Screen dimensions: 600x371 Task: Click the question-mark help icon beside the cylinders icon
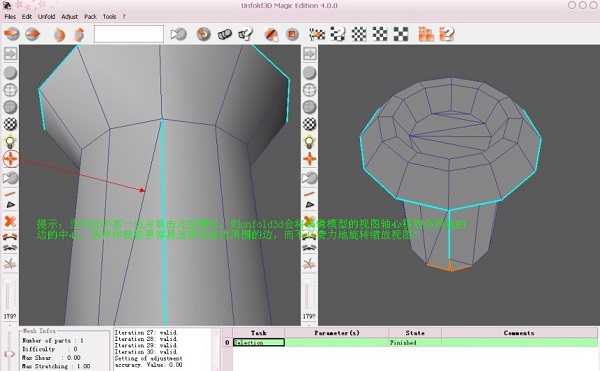pos(246,34)
